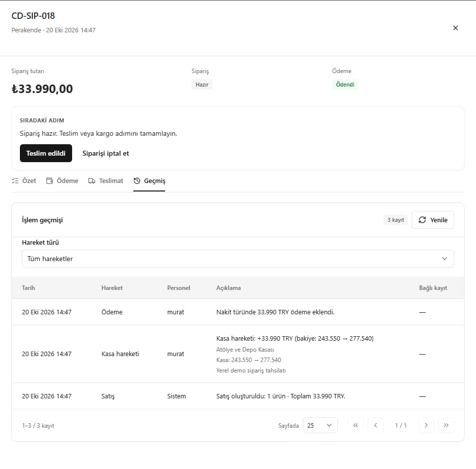Click the Atölye ve Depo Kasası text
The width and height of the screenshot is (476, 469).
245,350
